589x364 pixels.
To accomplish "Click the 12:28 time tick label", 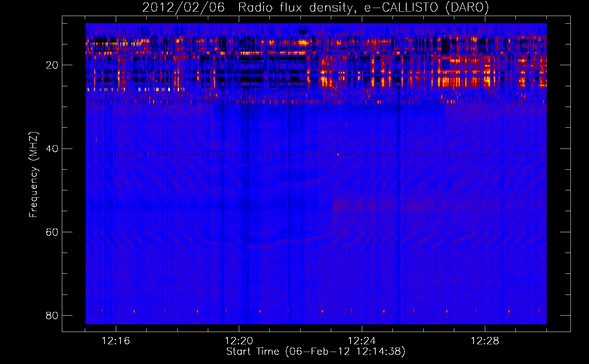I will coord(485,341).
